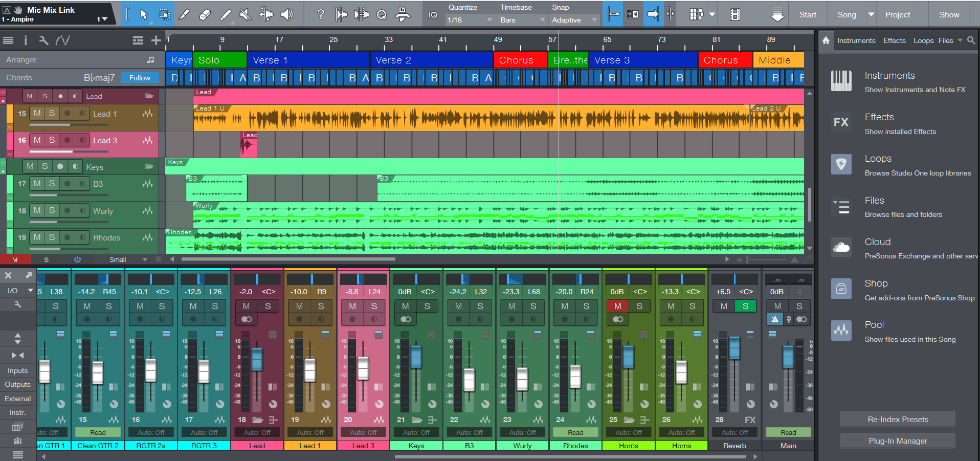Show the Inputs panel in mixer
The width and height of the screenshot is (980, 461).
click(x=17, y=370)
